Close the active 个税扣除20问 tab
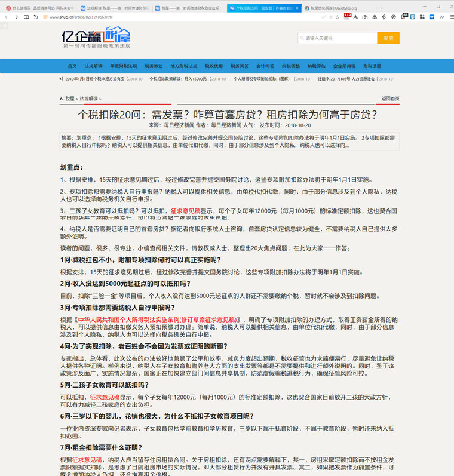The height and width of the screenshot is (476, 454). pyautogui.click(x=297, y=8)
